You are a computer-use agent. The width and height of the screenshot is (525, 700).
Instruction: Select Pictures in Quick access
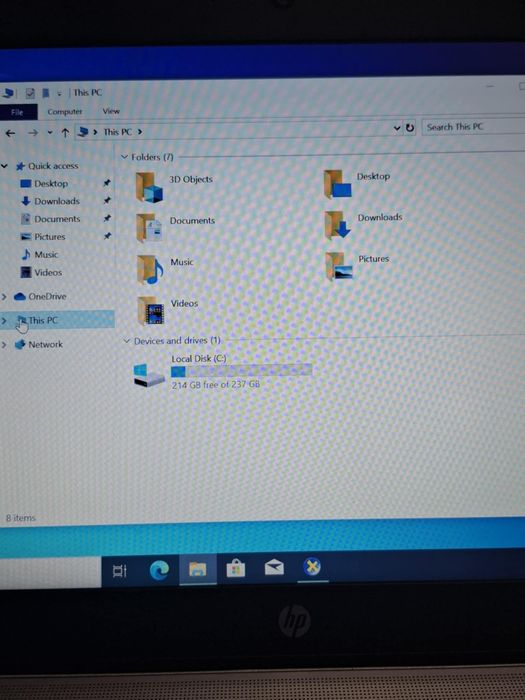(50, 237)
